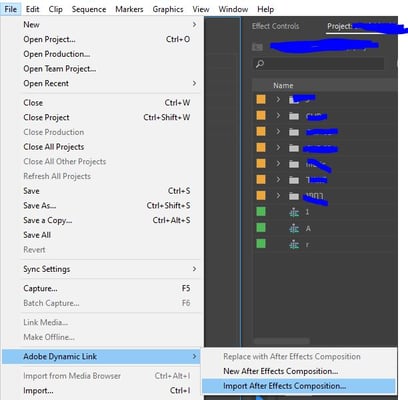
Task: Open the Sequence menu
Action: (x=89, y=9)
